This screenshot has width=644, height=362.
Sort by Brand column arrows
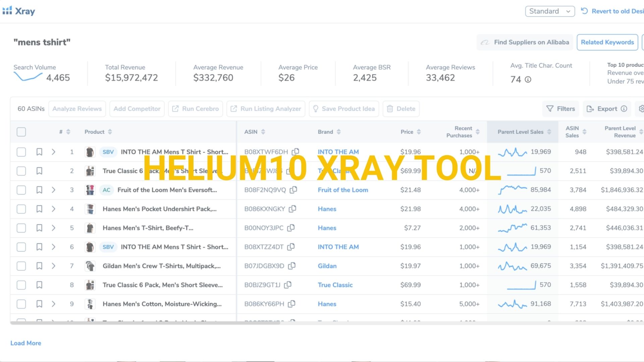[x=339, y=132]
